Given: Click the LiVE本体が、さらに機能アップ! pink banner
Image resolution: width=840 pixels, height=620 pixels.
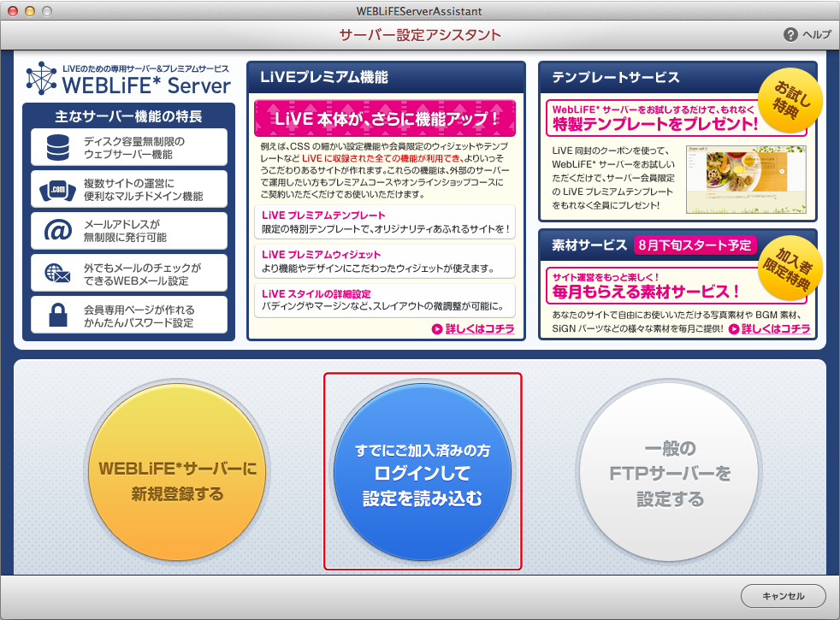Looking at the screenshot, I should pos(385,118).
